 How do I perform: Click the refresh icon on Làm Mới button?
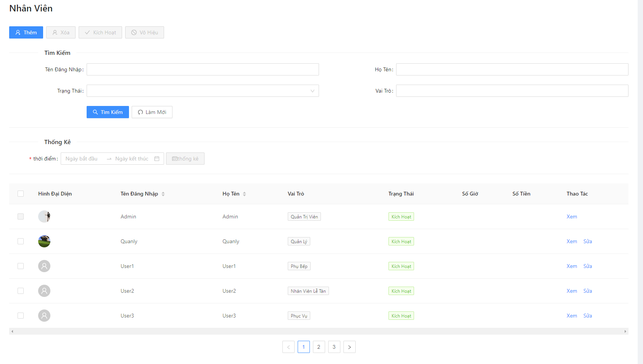click(x=140, y=112)
